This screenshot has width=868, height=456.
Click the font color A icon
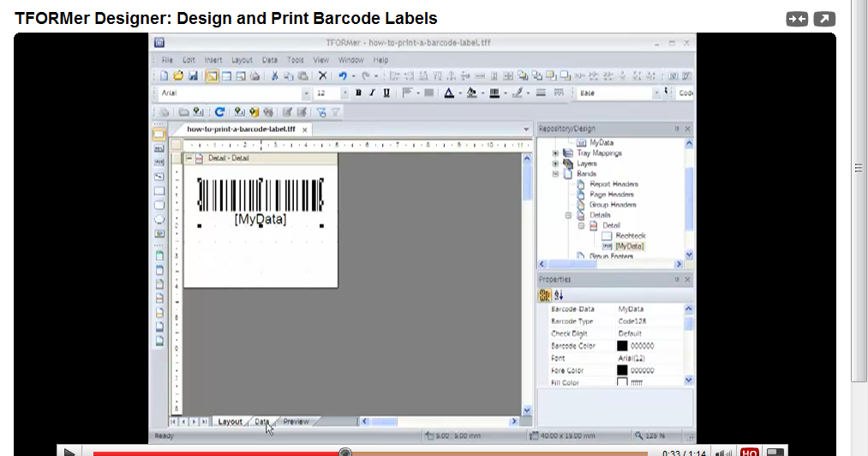[x=449, y=93]
